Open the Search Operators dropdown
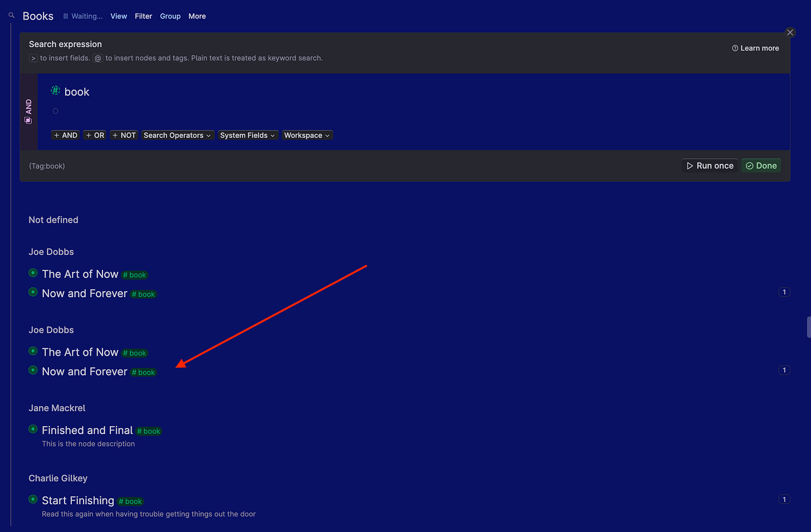Screen dimensions: 811x532 pyautogui.click(x=177, y=135)
